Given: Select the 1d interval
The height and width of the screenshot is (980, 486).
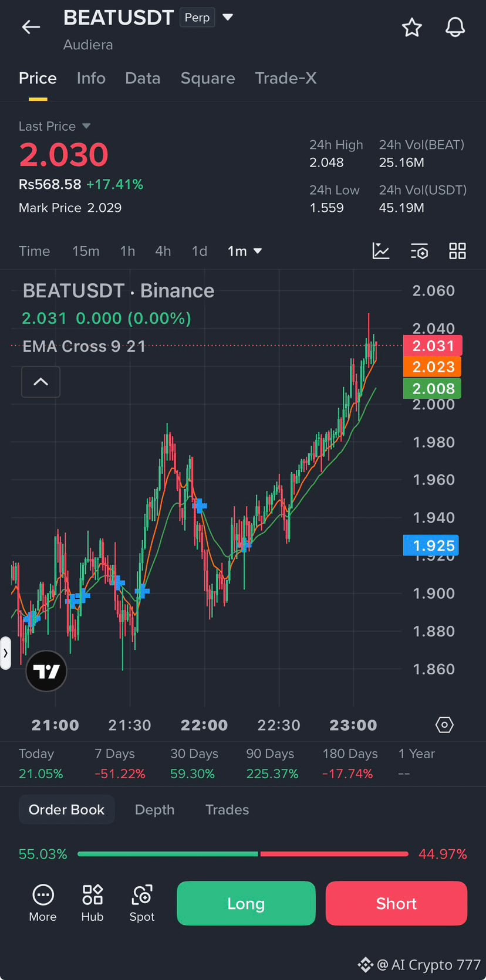Looking at the screenshot, I should [x=200, y=251].
